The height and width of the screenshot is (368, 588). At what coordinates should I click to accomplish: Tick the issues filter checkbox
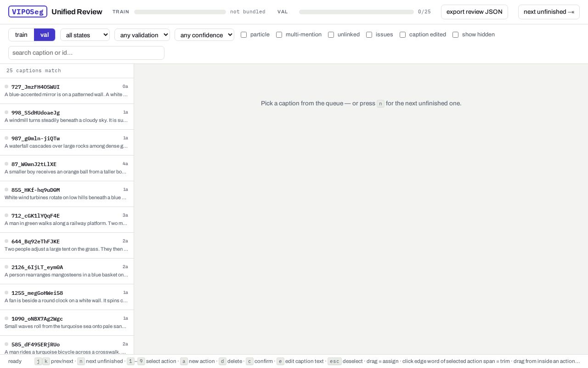coord(369,34)
